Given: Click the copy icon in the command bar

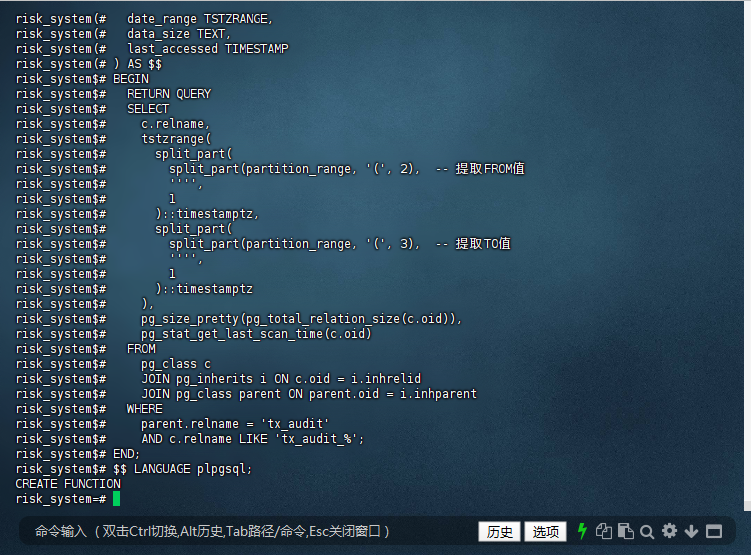Looking at the screenshot, I should (603, 531).
